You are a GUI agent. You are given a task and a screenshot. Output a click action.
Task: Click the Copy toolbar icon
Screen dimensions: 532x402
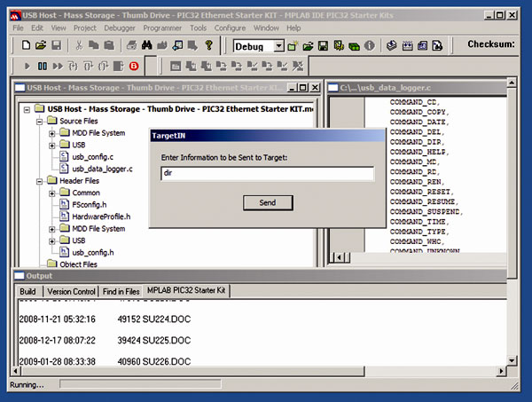(x=94, y=45)
